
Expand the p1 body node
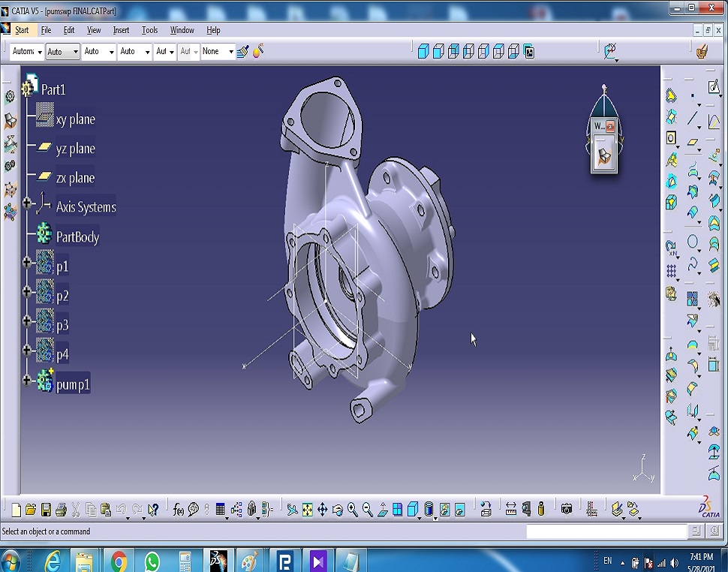coord(27,263)
